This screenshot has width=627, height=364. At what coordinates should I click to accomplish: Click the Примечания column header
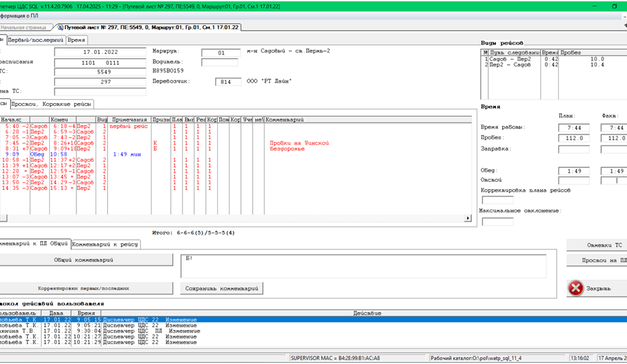130,120
